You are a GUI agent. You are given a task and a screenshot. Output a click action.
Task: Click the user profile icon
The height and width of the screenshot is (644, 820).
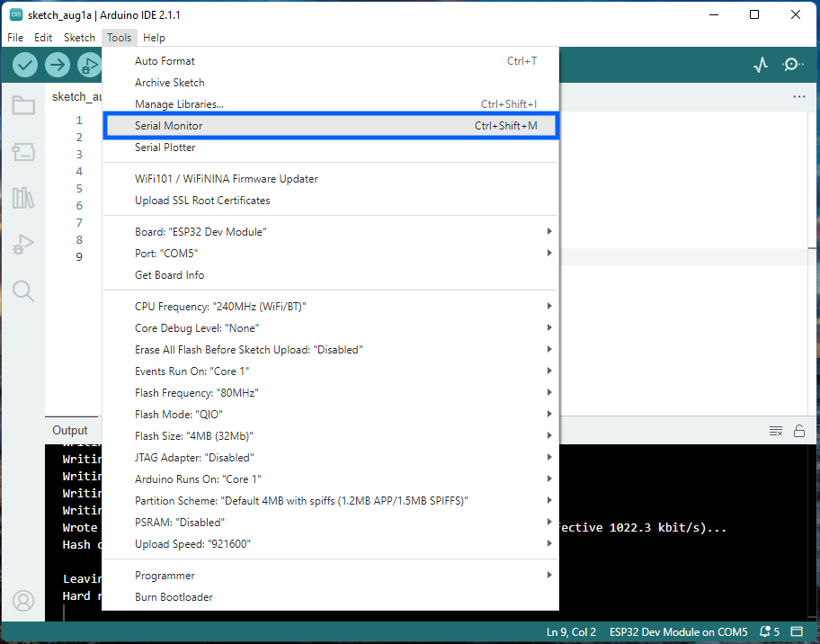pyautogui.click(x=23, y=601)
